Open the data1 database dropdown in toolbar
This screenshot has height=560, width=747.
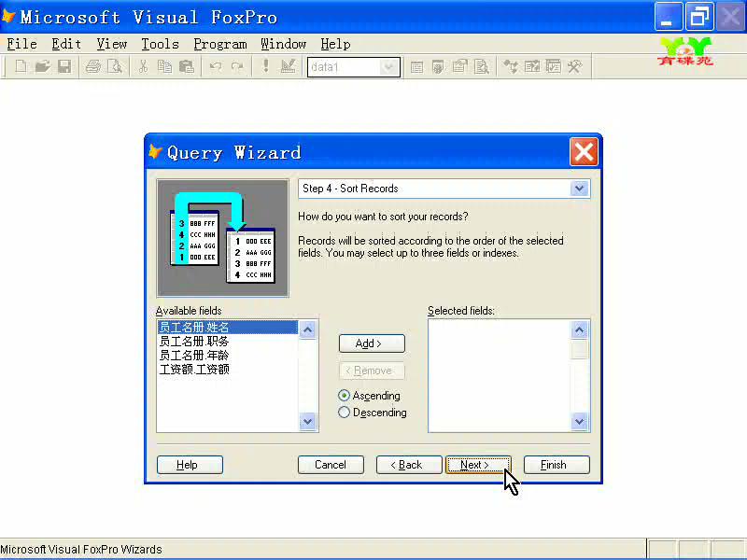point(388,67)
